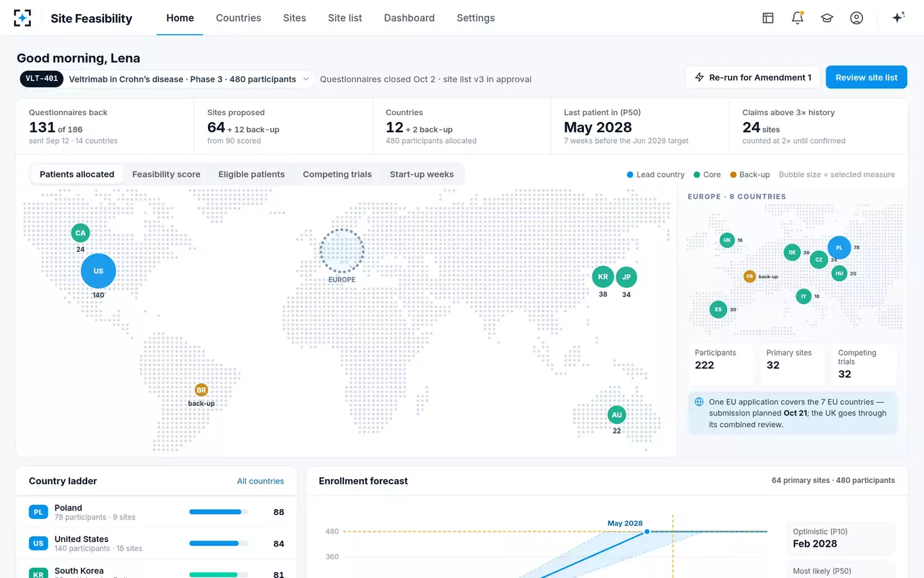Click United States score progress bar
924x578 pixels.
(x=218, y=543)
